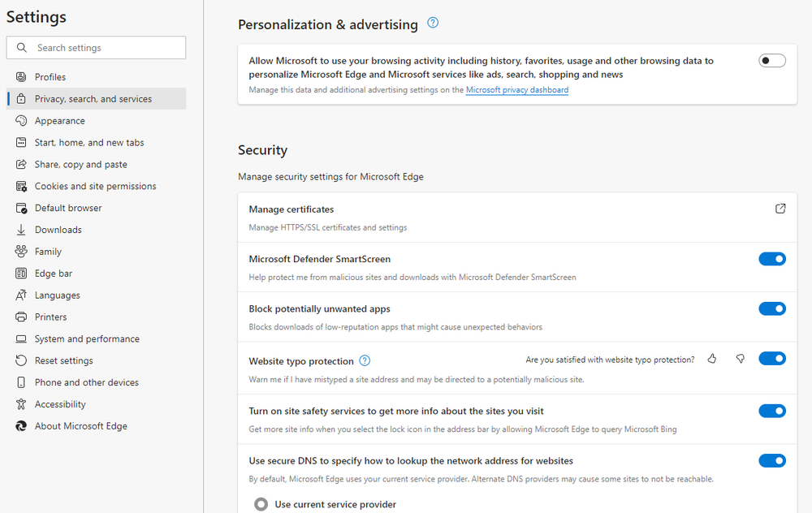Viewport: 812px width, 513px height.
Task: Open Manage certificates
Action: coord(291,209)
